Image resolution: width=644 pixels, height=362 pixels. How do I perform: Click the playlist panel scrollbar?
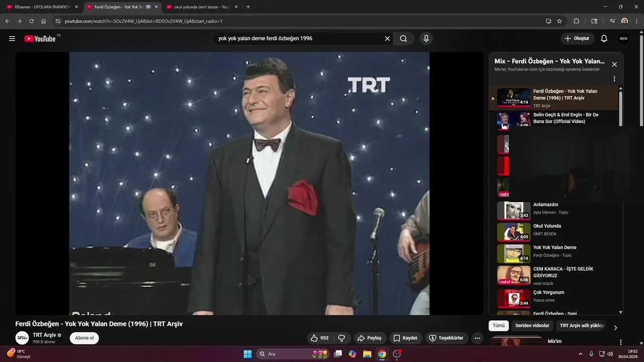(620, 109)
